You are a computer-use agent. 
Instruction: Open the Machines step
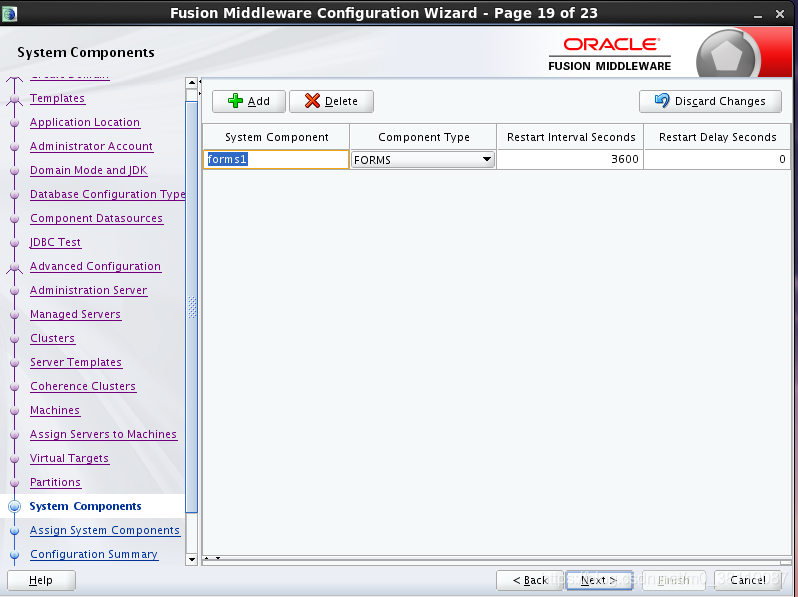pos(55,410)
